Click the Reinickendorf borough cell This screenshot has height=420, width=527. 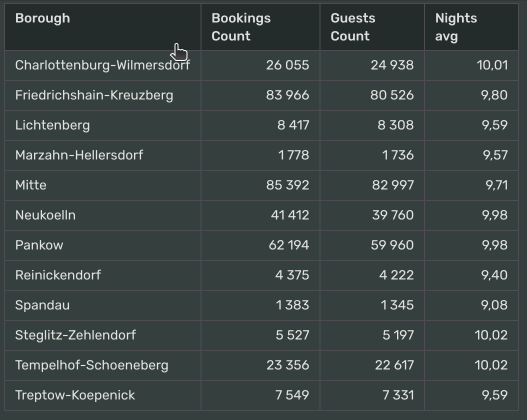click(x=102, y=275)
